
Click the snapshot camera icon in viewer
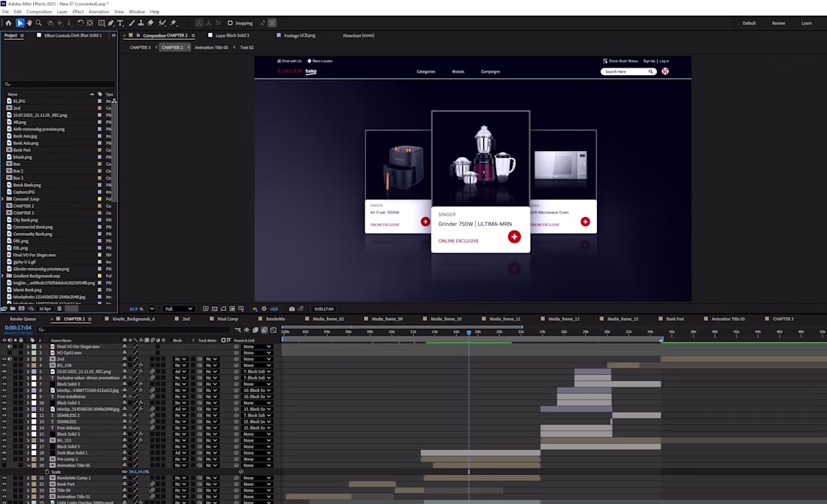point(292,309)
